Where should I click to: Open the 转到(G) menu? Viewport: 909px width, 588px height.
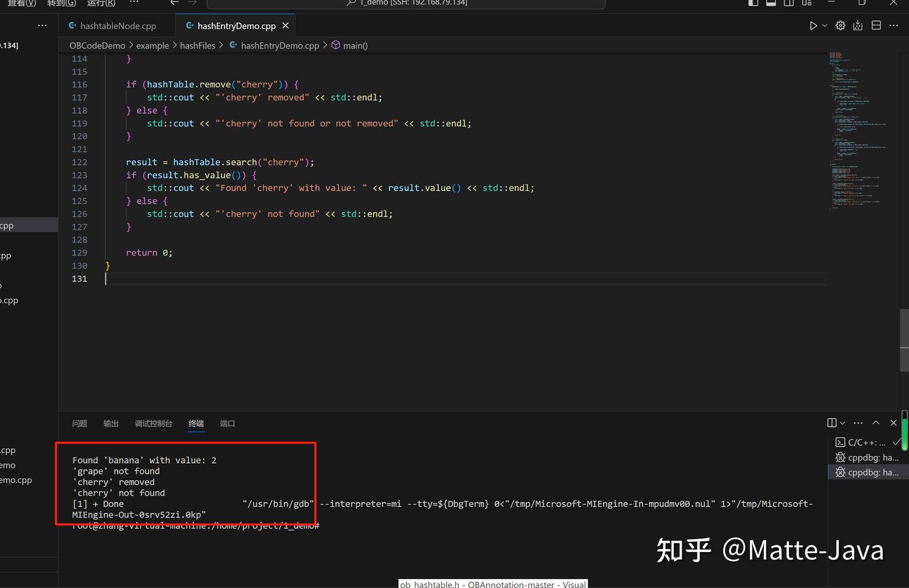pyautogui.click(x=61, y=3)
